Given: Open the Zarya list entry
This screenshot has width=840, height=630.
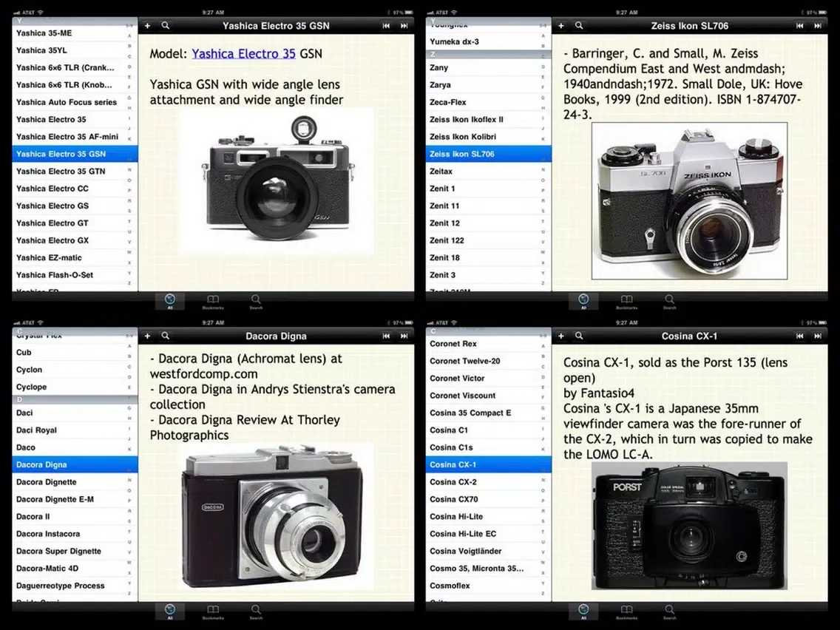Looking at the screenshot, I should (488, 84).
